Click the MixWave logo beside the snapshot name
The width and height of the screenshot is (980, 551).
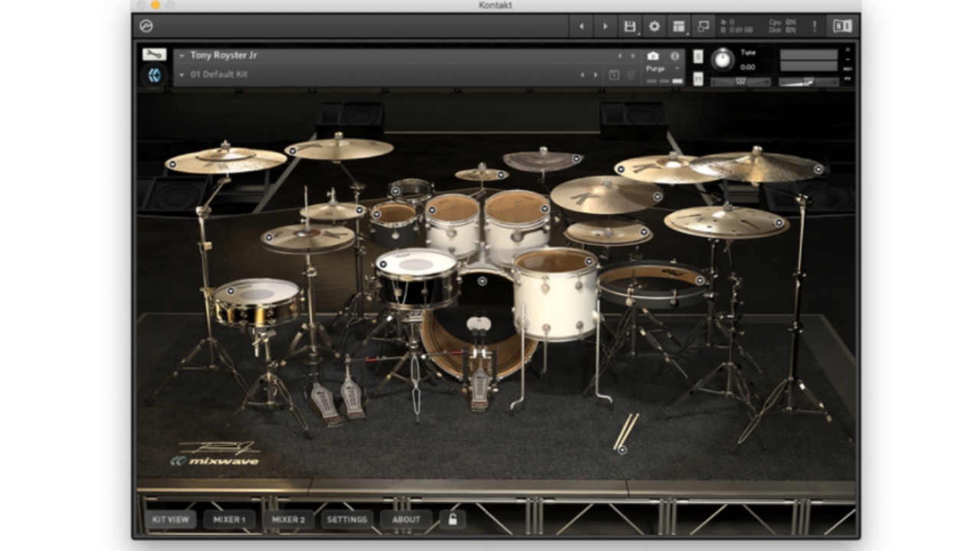[x=154, y=75]
